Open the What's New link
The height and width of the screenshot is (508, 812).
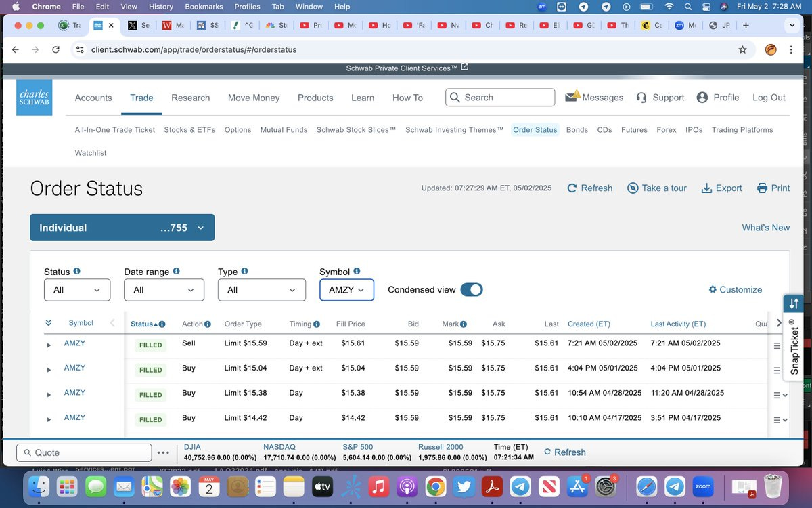765,228
